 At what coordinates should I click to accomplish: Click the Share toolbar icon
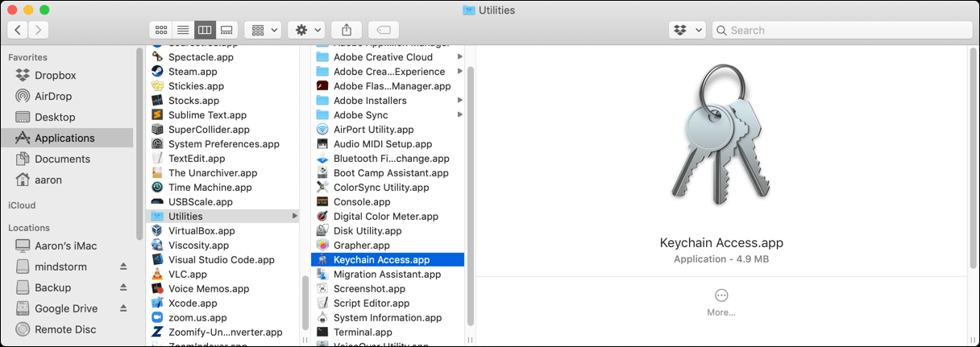(x=347, y=30)
